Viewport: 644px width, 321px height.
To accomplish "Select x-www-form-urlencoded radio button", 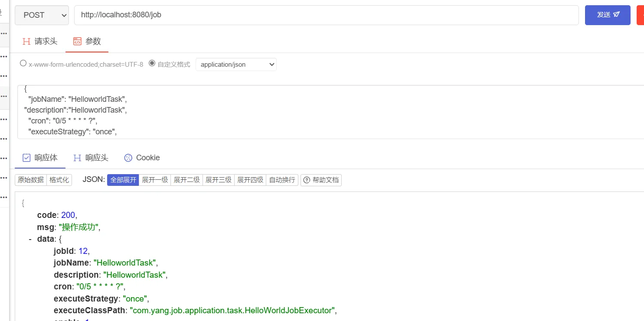I will [x=23, y=63].
